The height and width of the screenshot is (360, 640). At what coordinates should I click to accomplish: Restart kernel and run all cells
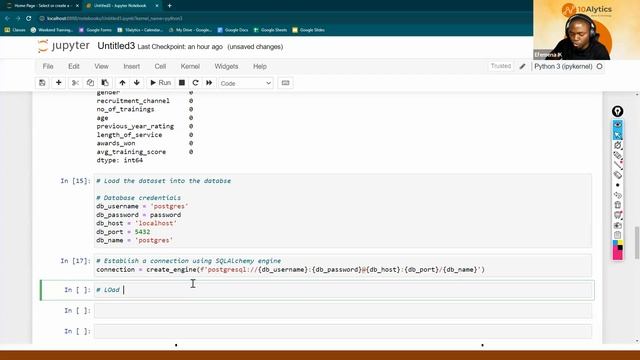209,83
